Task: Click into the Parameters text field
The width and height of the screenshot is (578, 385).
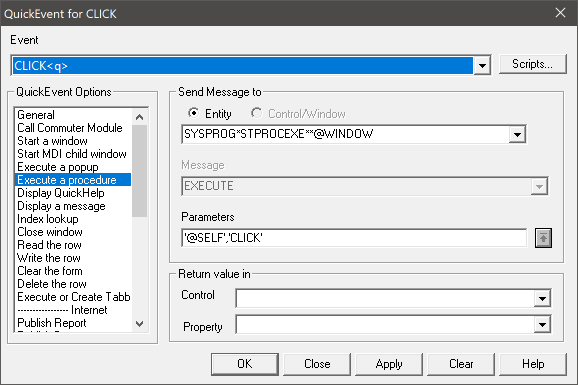Action: 354,238
